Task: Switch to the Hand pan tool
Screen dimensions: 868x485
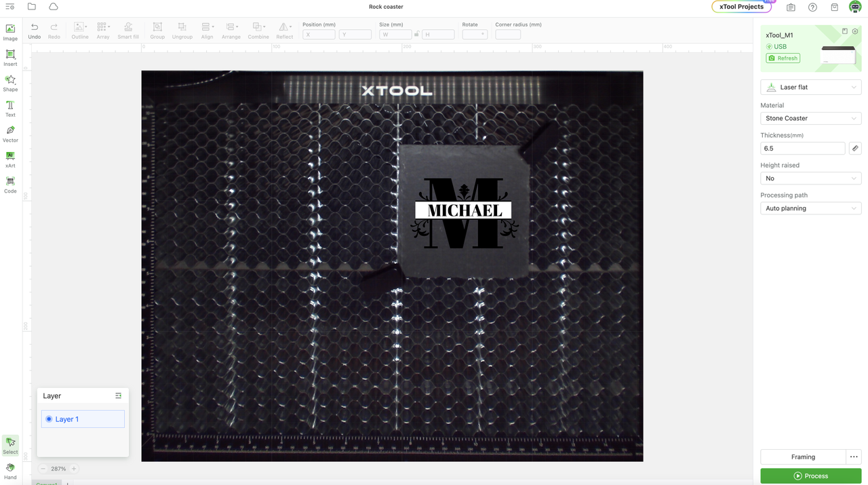Action: (10, 471)
